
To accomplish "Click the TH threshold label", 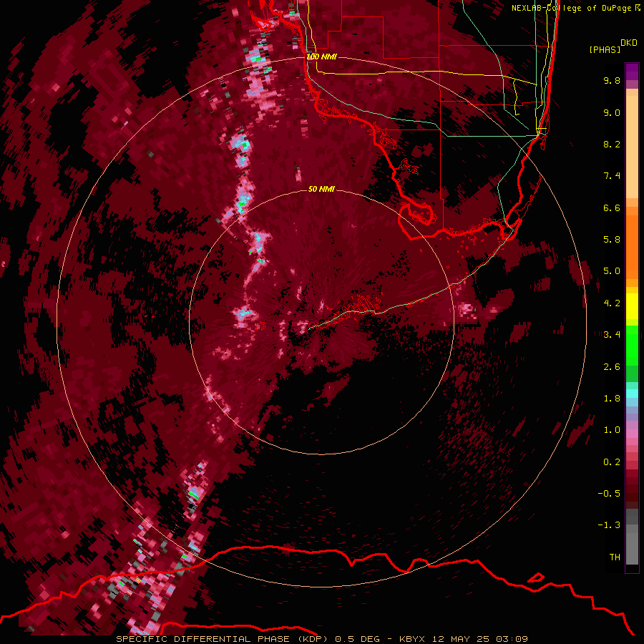I will tap(615, 557).
